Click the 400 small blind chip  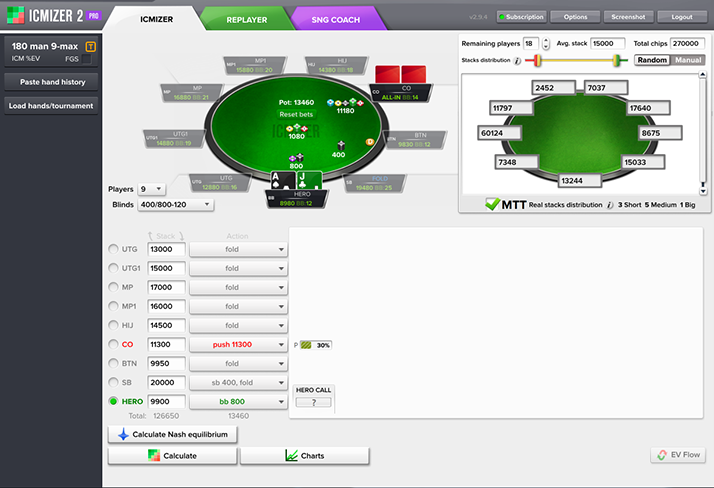(x=341, y=146)
